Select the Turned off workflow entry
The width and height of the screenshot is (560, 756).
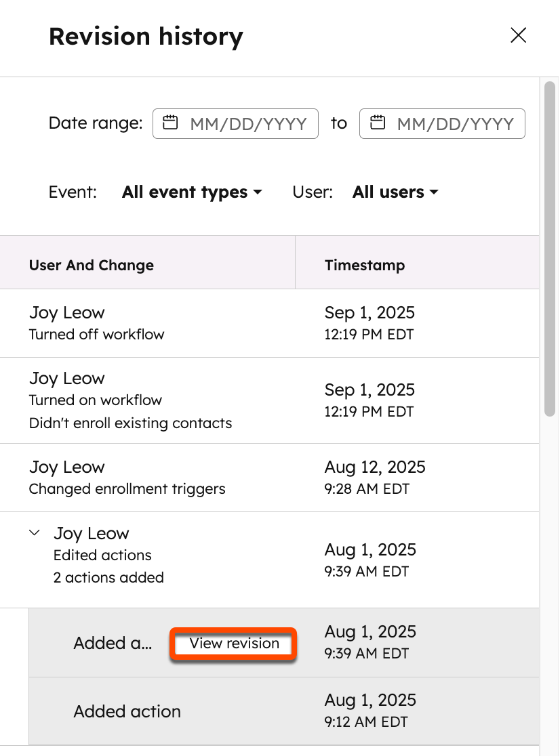click(x=136, y=323)
